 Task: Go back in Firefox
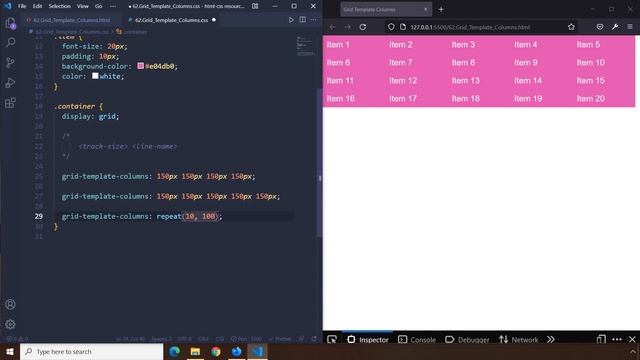(332, 27)
